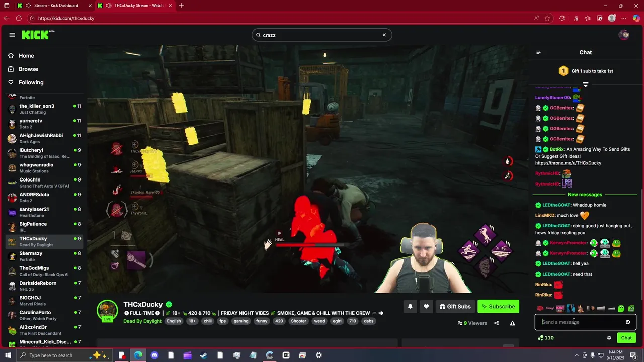
Task: Close the THCxDucky Stream browser tab
Action: (171, 6)
